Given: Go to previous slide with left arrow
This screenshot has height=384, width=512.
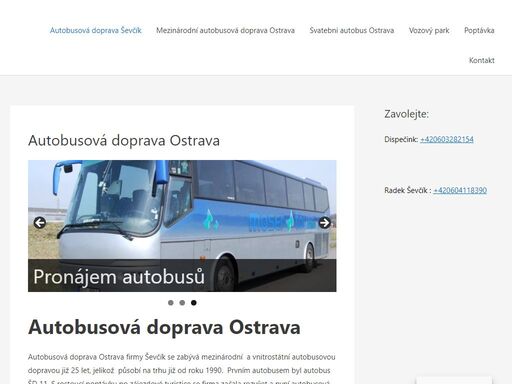Looking at the screenshot, I should pyautogui.click(x=40, y=223).
